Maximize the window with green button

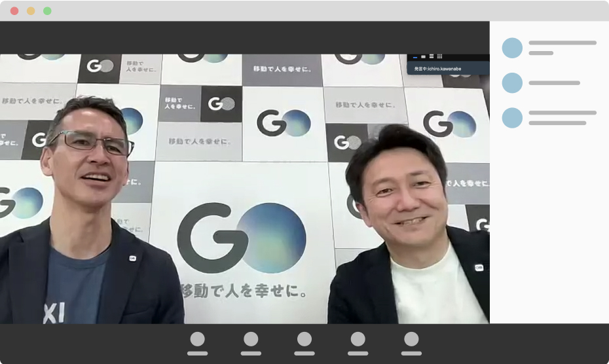coord(47,11)
